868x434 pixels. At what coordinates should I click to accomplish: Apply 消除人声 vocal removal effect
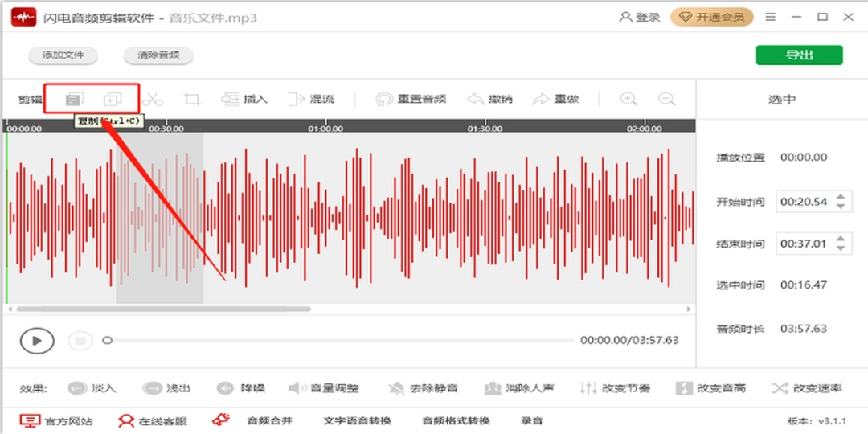point(519,388)
